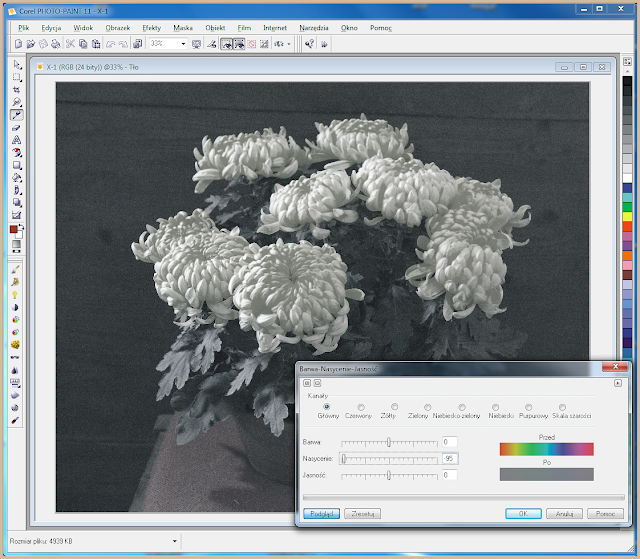Open the 33% zoom level dropdown
The width and height of the screenshot is (640, 559).
[x=183, y=44]
